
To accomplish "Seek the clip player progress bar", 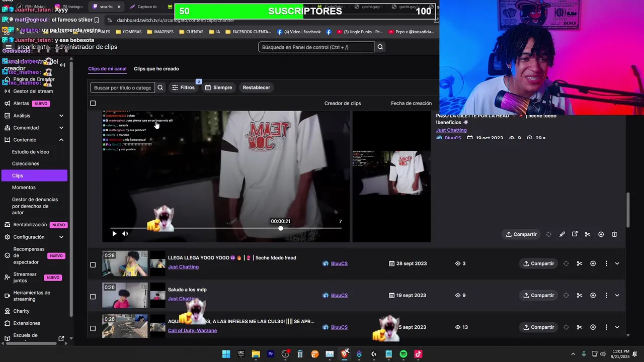I will (226, 228).
